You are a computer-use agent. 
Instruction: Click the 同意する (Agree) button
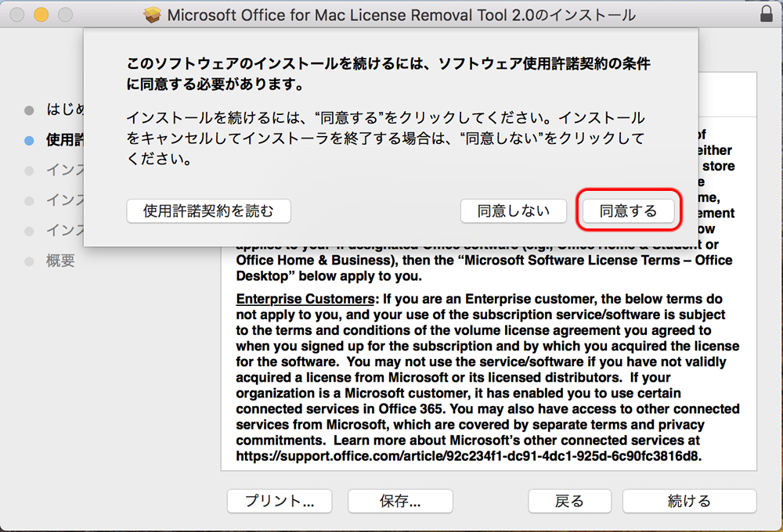[628, 210]
